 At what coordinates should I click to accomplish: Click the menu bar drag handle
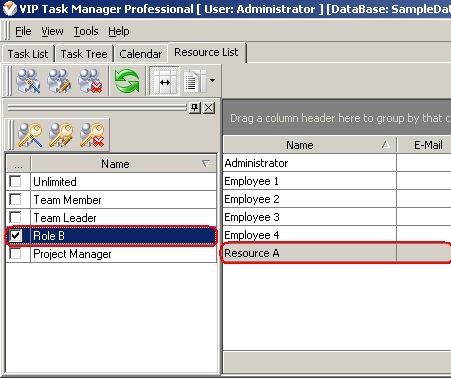coord(7,31)
